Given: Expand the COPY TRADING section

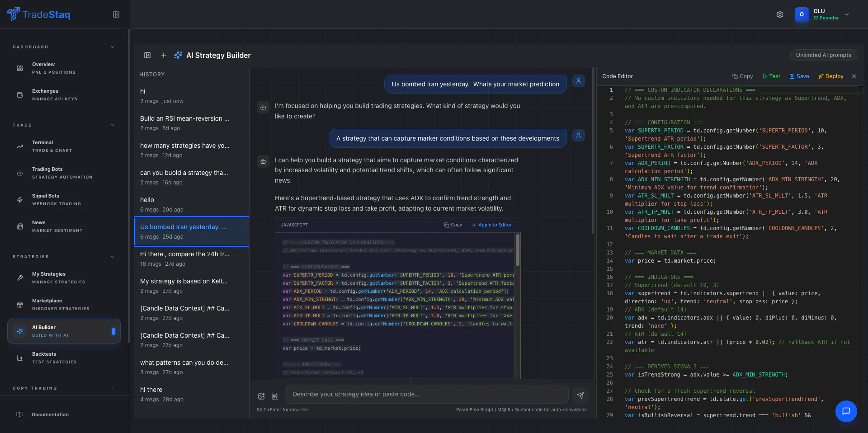Looking at the screenshot, I should coord(113,388).
